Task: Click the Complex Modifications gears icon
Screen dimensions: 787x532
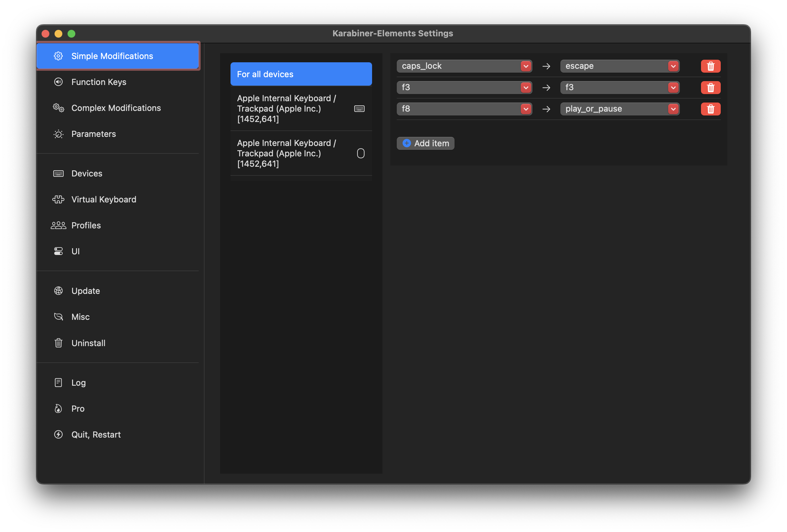Action: (x=58, y=108)
